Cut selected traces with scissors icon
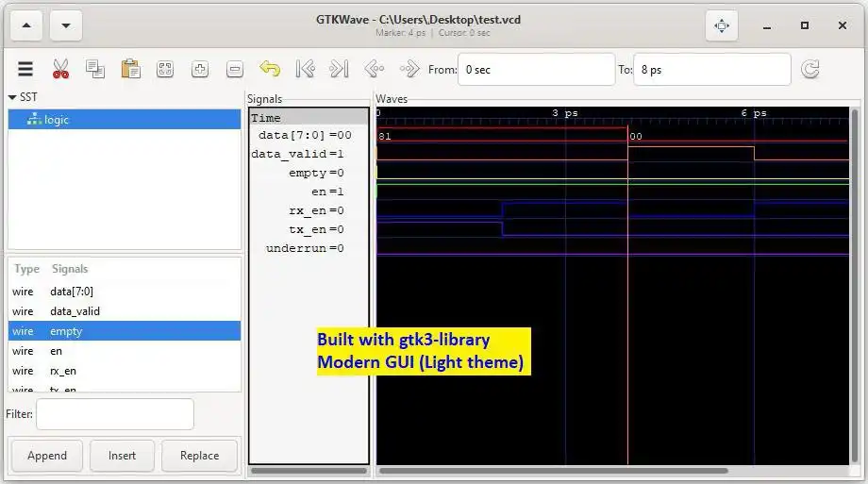Screen dimensions: 868x484 point(61,69)
